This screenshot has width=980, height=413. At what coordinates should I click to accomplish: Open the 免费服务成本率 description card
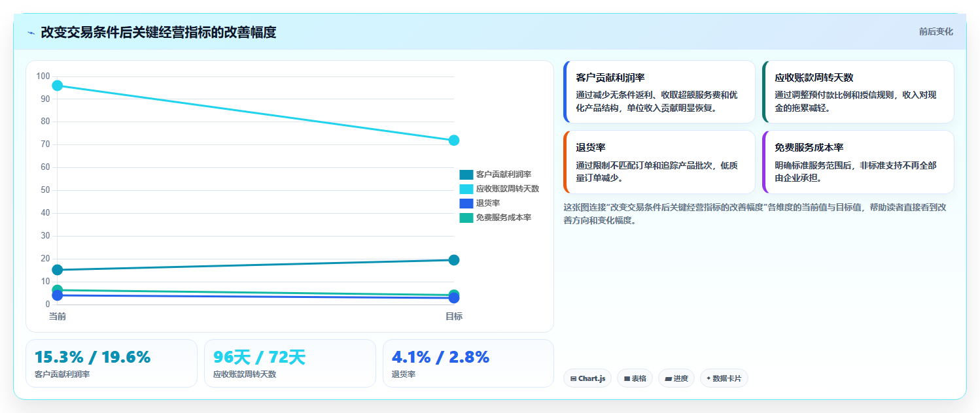coord(858,162)
